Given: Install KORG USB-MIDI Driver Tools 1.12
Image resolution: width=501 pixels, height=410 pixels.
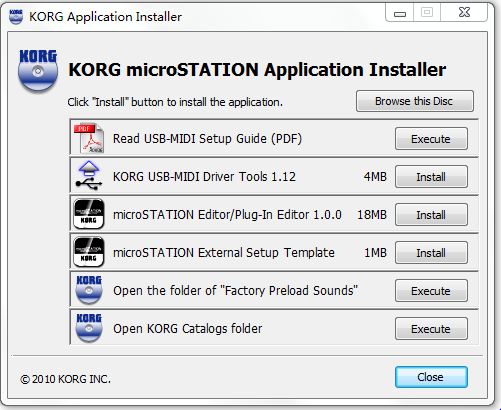Looking at the screenshot, I should (x=431, y=177).
